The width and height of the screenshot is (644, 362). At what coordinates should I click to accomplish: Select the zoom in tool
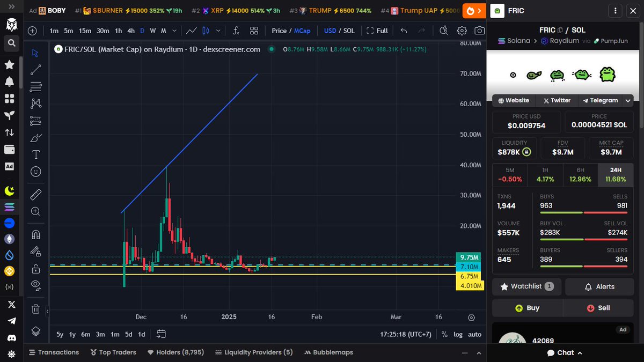point(35,211)
